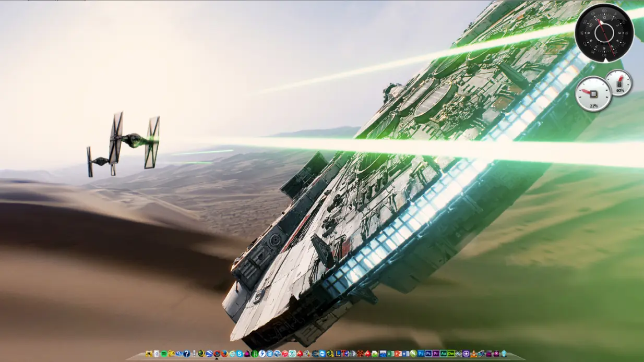This screenshot has height=362, width=644.
Task: Open the blue question mark help icon
Action: click(x=186, y=354)
